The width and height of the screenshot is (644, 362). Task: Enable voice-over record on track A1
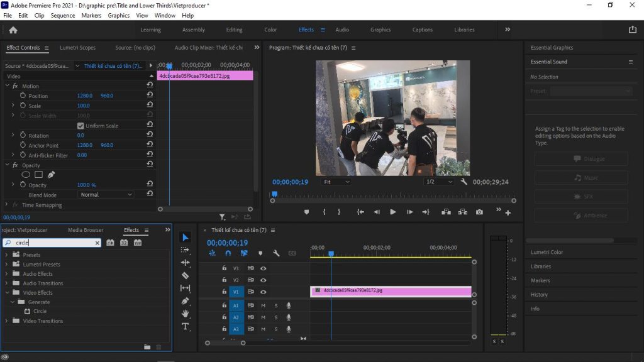click(289, 306)
